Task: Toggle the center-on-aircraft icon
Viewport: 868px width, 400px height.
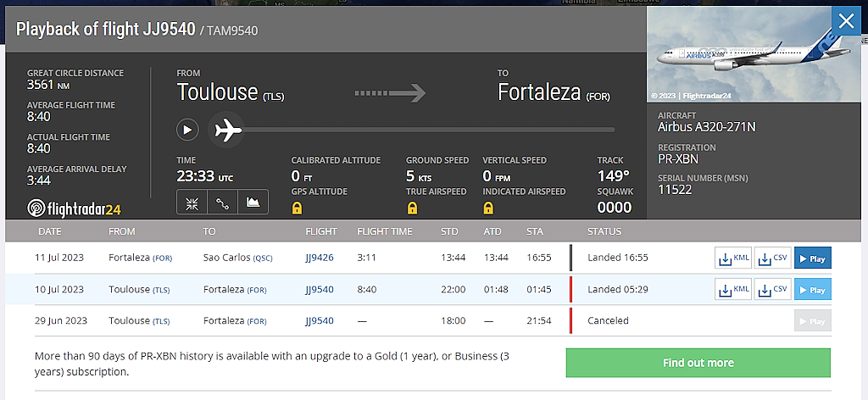Action: tap(192, 203)
